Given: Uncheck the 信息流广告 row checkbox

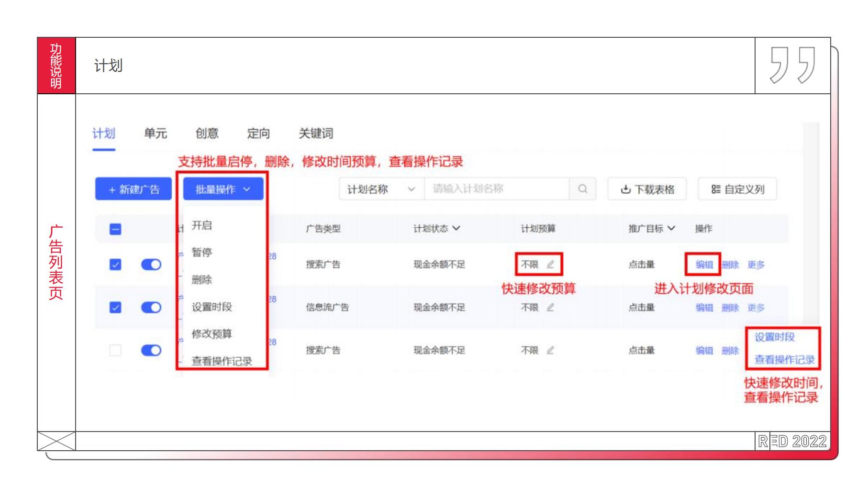Looking at the screenshot, I should click(x=115, y=308).
